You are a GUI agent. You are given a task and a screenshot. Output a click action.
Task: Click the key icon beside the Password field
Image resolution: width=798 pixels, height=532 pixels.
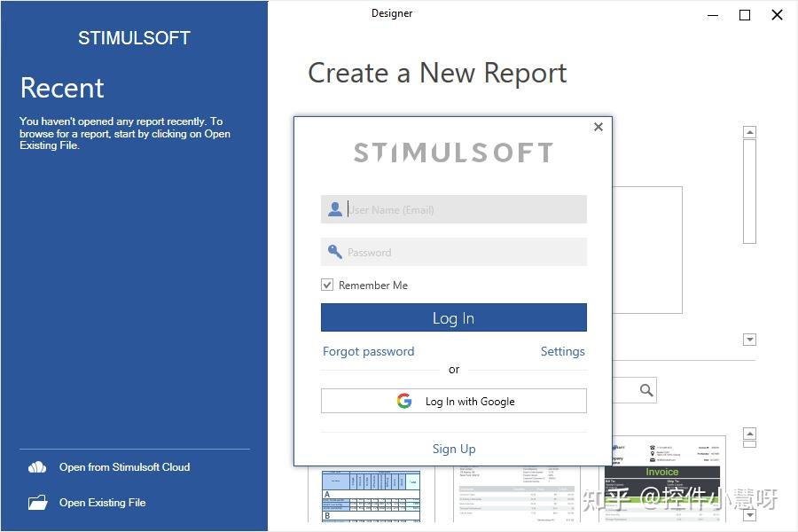[335, 251]
